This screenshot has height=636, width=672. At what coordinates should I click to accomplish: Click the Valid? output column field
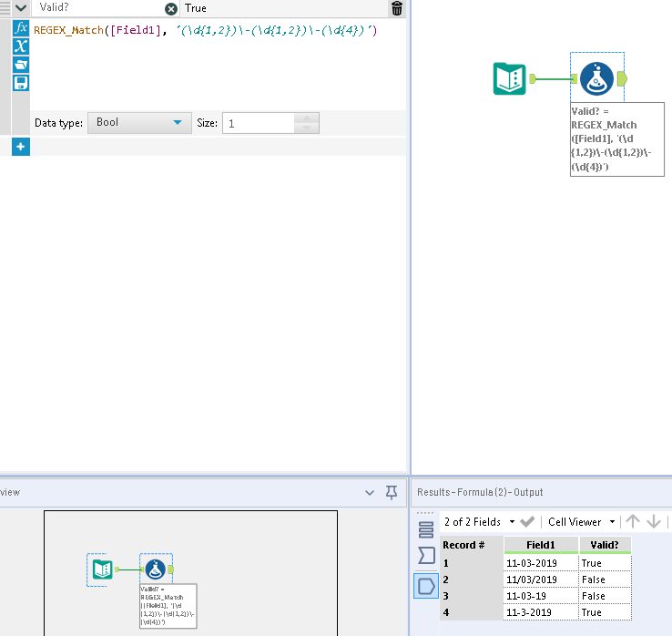point(98,8)
